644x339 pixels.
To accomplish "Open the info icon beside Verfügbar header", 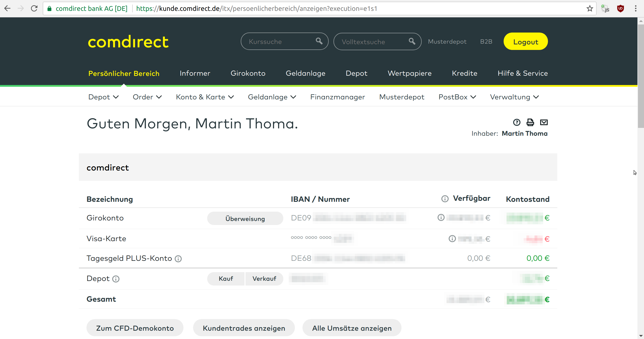I will (445, 199).
